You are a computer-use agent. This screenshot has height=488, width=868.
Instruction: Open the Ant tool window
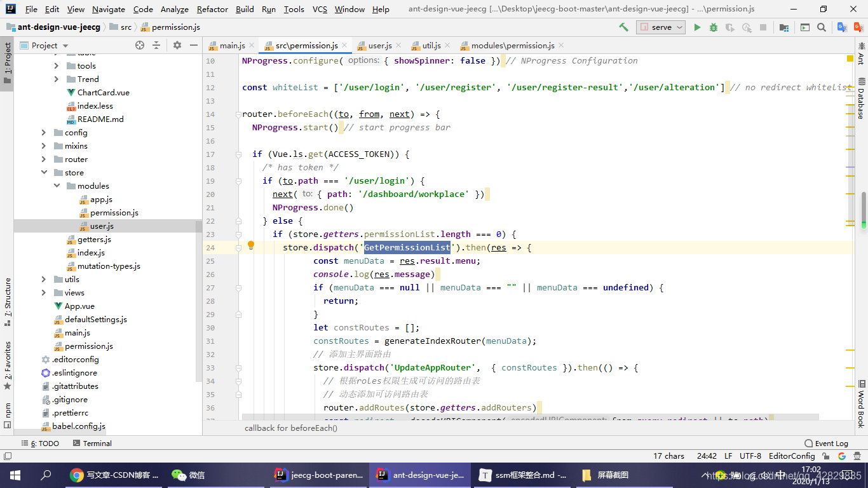[861, 53]
